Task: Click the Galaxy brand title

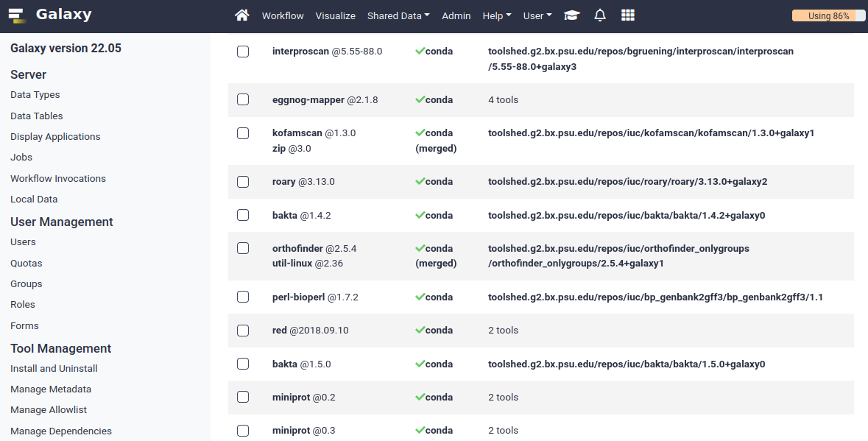Action: click(x=63, y=15)
